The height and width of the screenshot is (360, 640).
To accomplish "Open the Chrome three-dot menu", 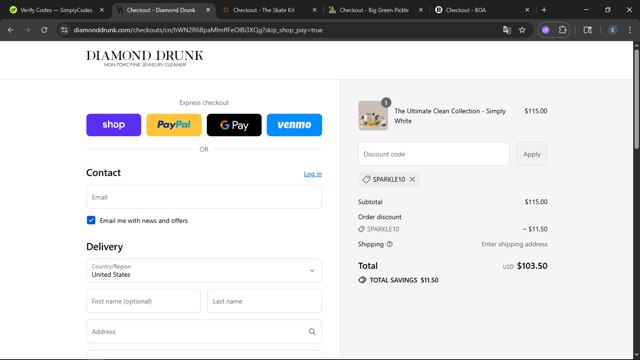I will coord(630,30).
